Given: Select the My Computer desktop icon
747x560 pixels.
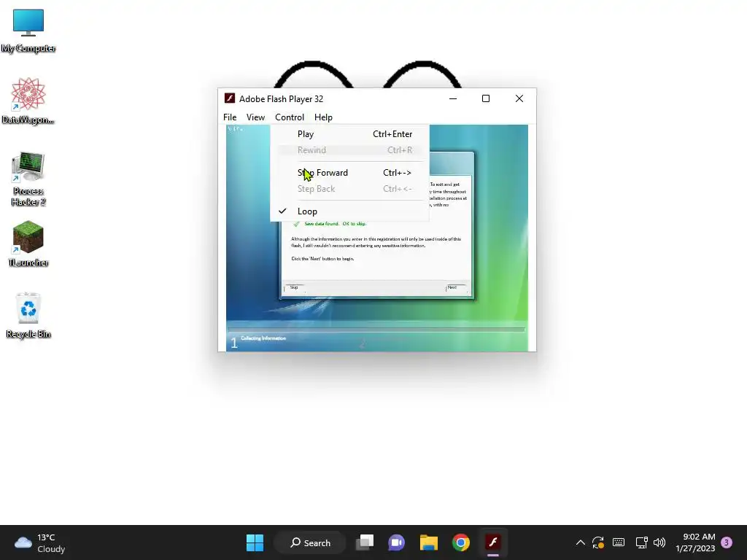Looking at the screenshot, I should click(28, 31).
